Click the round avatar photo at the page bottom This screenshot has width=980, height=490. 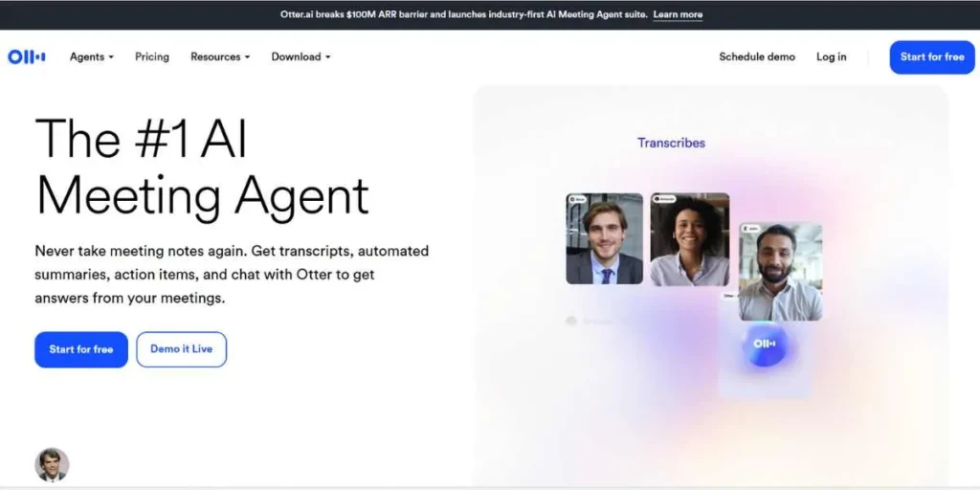[x=52, y=465]
